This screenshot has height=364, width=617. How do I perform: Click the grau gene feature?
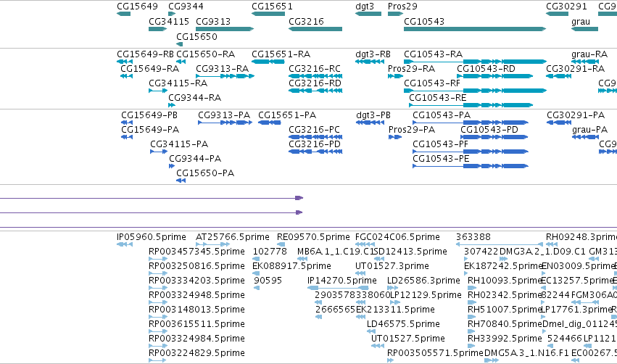584,29
